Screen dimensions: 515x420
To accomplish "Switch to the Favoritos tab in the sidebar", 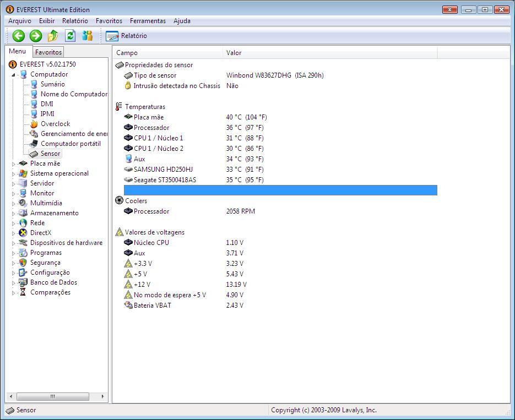I will point(48,52).
